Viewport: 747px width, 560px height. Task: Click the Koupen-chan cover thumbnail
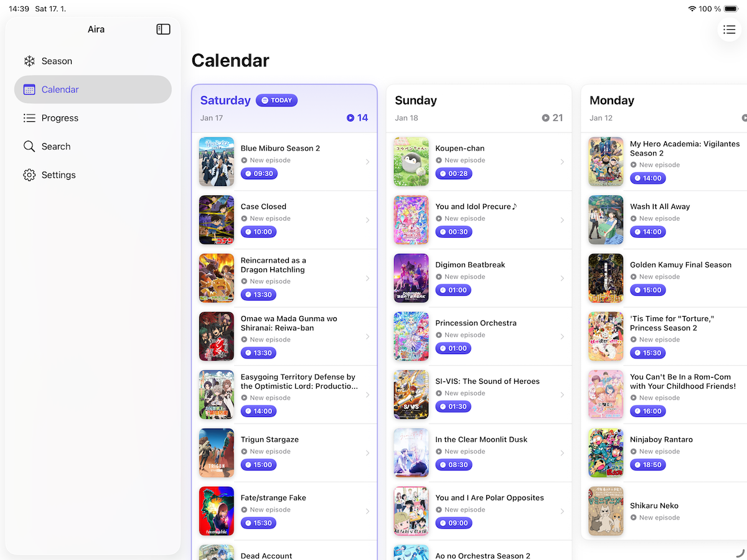tap(411, 161)
